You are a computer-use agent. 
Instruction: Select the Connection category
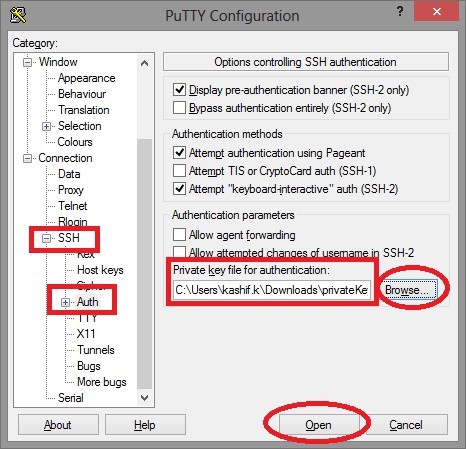65,158
